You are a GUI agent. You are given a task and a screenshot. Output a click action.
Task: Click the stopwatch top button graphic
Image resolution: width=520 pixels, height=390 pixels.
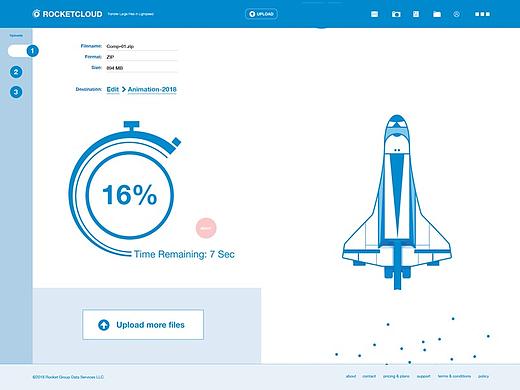tap(131, 126)
